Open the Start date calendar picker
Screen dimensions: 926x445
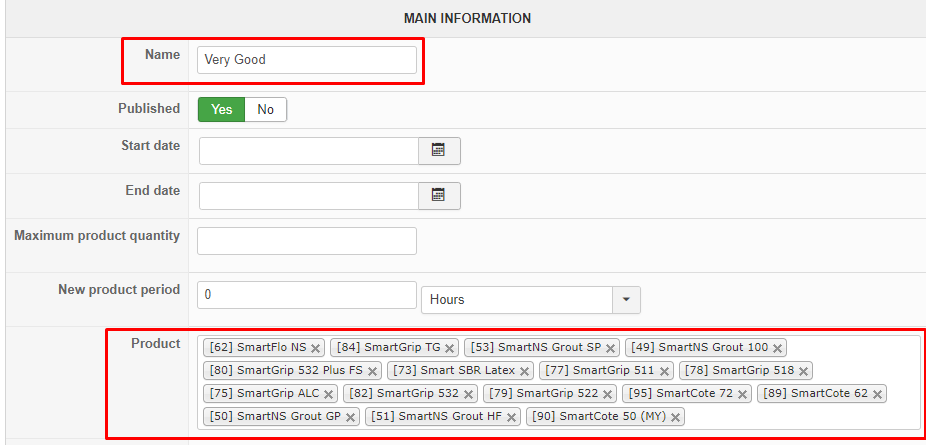439,151
